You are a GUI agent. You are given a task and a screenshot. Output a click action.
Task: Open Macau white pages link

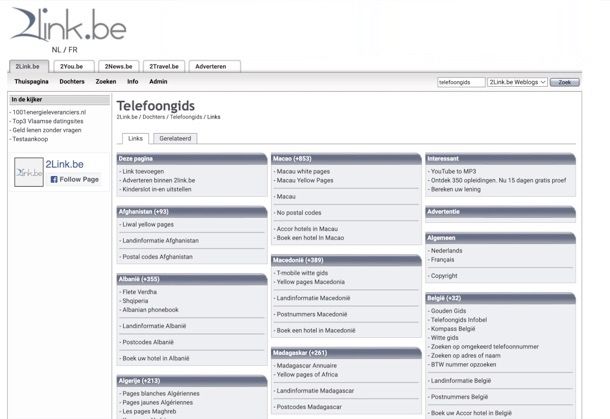click(x=303, y=172)
